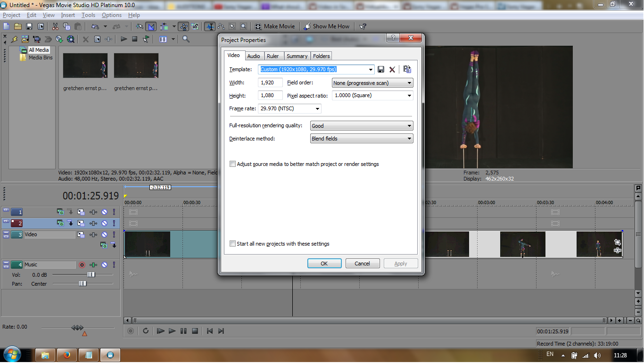Click the Firefox icon in the taskbar
Screen dimensions: 644x363
tap(66, 355)
